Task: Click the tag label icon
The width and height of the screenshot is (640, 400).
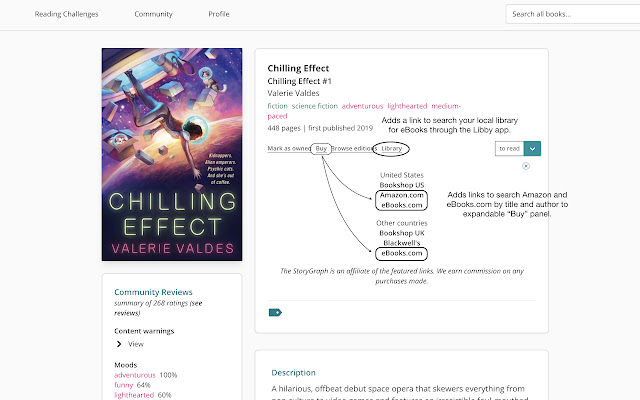Action: point(275,312)
